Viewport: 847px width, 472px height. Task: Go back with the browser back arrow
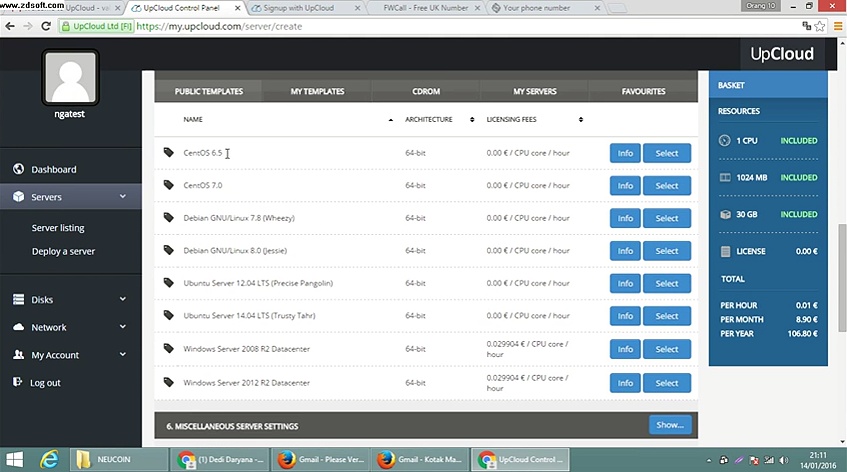10,26
